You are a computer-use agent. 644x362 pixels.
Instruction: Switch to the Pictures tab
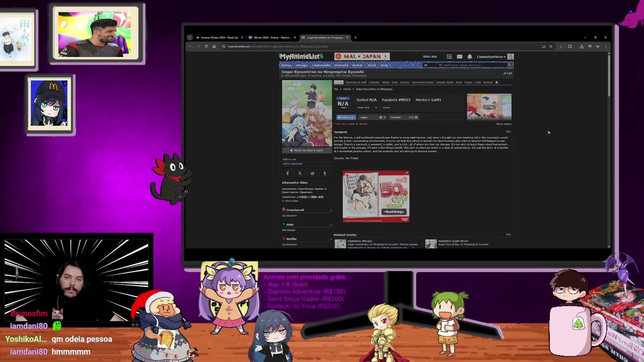pos(488,82)
